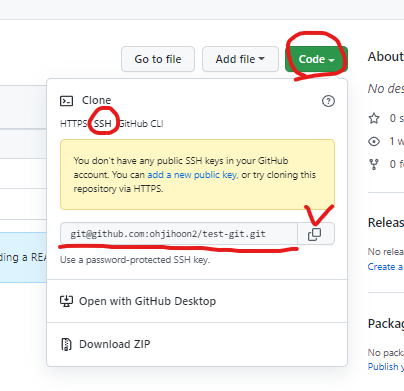Select the git@github.com clone URL field

click(x=179, y=234)
